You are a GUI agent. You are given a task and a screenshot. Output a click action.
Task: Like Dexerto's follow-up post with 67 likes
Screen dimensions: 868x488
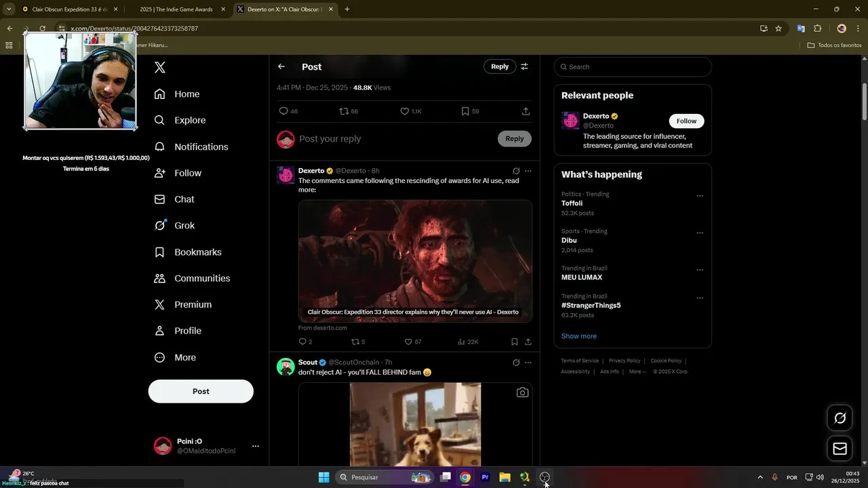tap(412, 342)
